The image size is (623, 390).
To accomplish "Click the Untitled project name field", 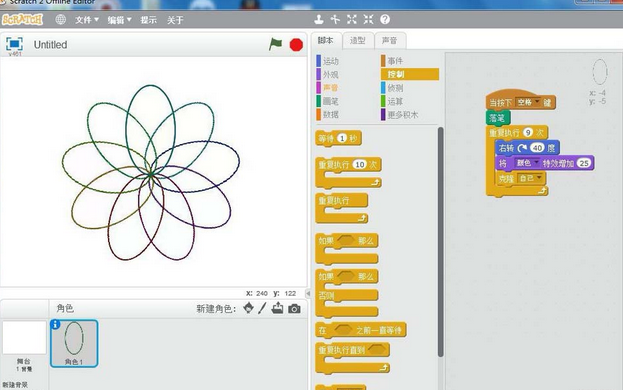I will (x=50, y=44).
